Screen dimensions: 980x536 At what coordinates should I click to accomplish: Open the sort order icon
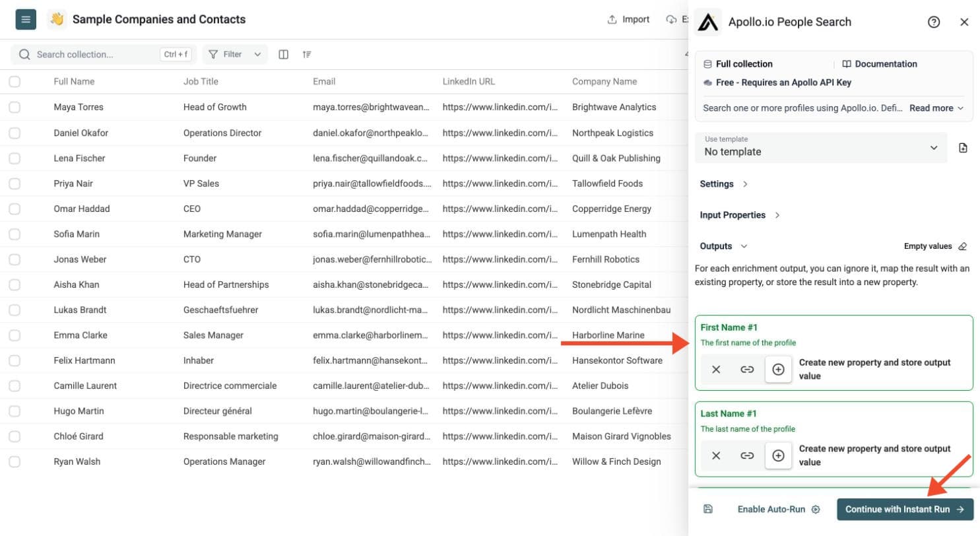(307, 54)
